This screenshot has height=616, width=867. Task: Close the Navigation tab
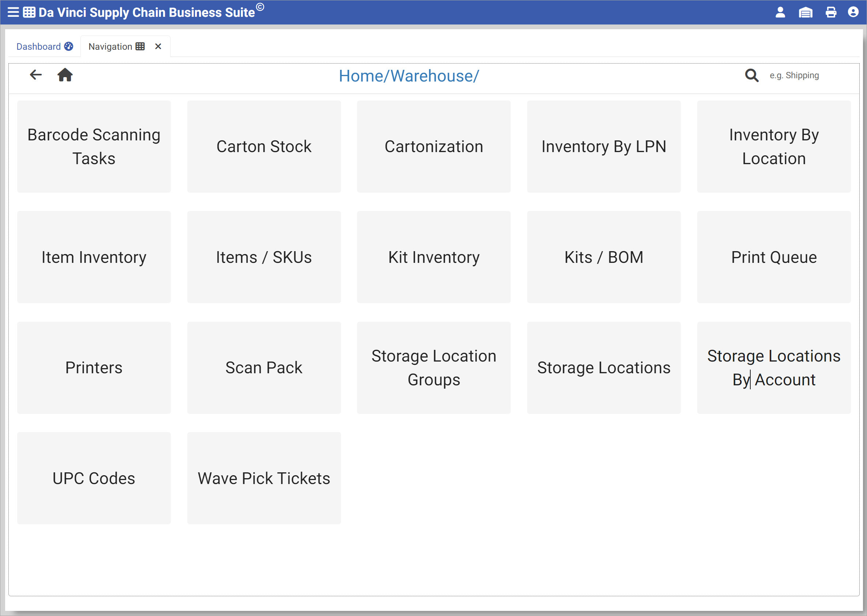(x=158, y=46)
